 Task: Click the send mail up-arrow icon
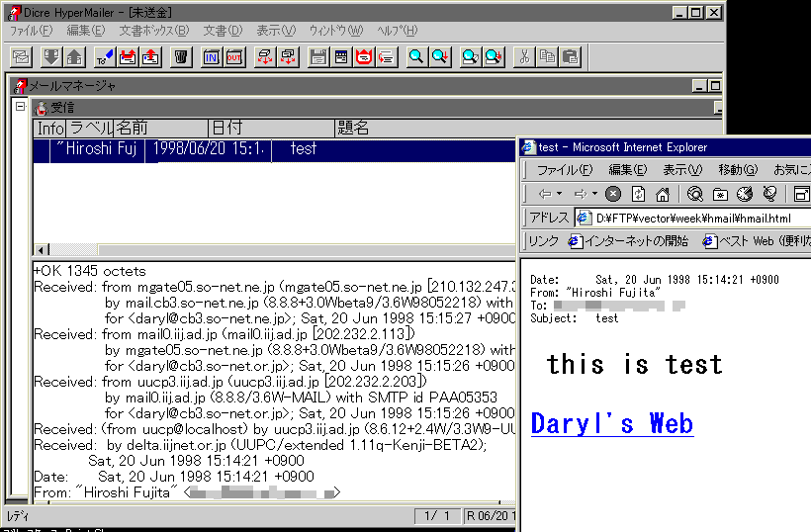[x=74, y=57]
